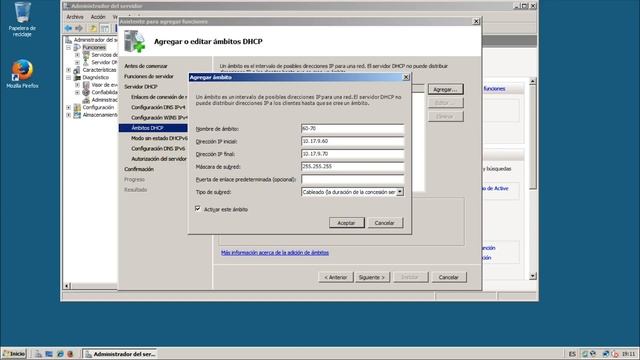Select Modo sin estado DHCPv6 step
The height and width of the screenshot is (360, 640).
pos(159,138)
